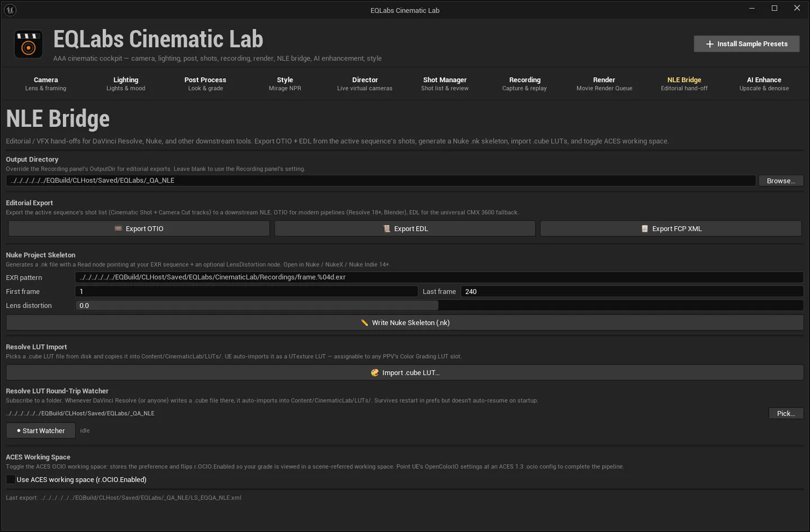Enable Use ACES working space checkbox
The width and height of the screenshot is (810, 532).
tap(11, 480)
